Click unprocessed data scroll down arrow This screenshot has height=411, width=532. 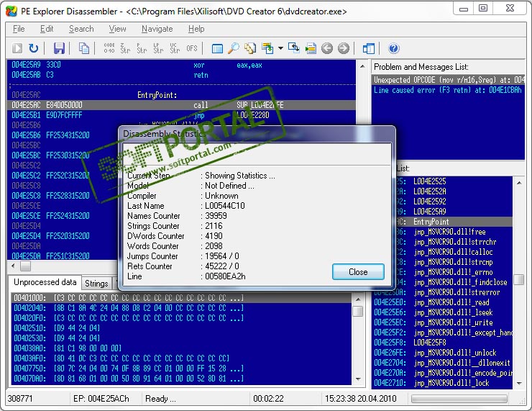[x=358, y=379]
